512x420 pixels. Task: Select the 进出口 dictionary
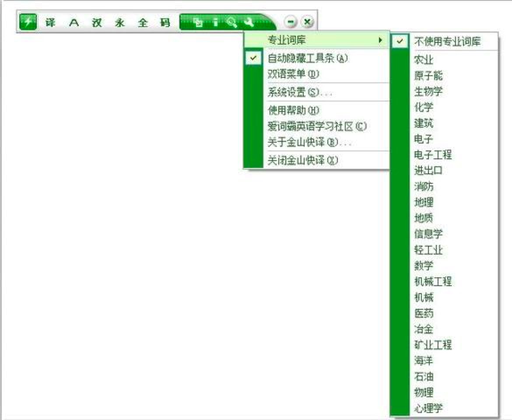pyautogui.click(x=444, y=171)
